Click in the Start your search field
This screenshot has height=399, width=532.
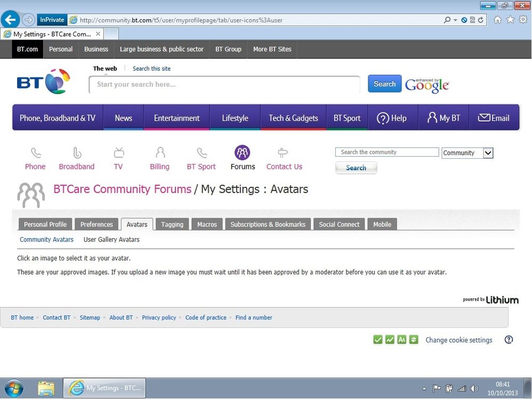click(x=224, y=84)
